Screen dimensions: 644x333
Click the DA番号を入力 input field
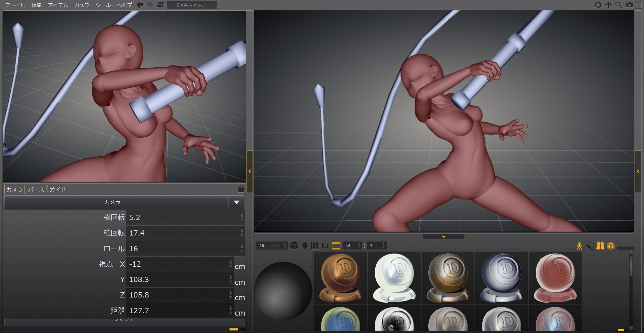[x=192, y=5]
